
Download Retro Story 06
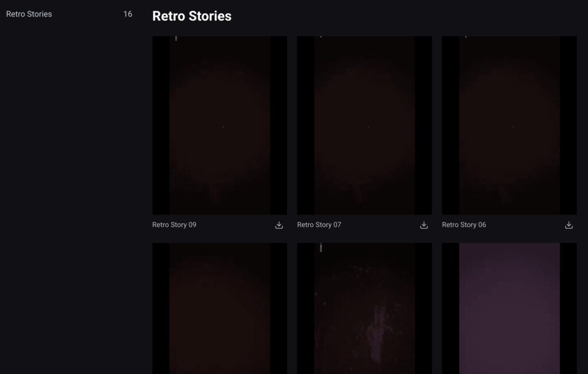568,225
